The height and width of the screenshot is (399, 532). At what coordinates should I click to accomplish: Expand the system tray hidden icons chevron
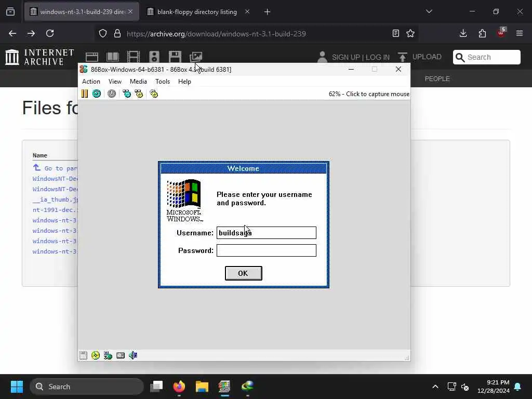coord(435,387)
